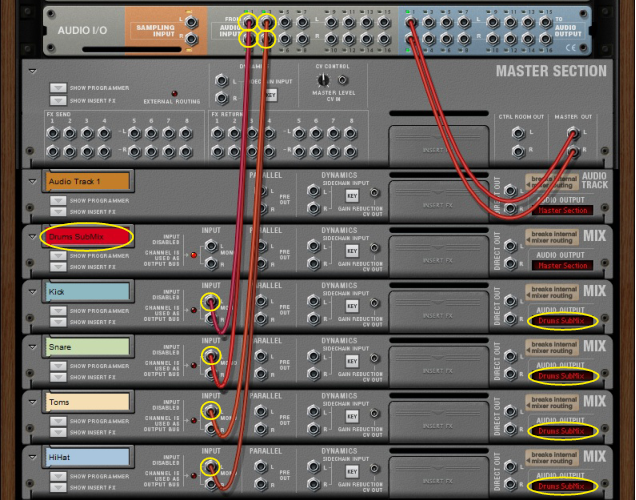Image resolution: width=636 pixels, height=500 pixels.
Task: Collapse the Audio Track 1 device
Action: tap(32, 181)
